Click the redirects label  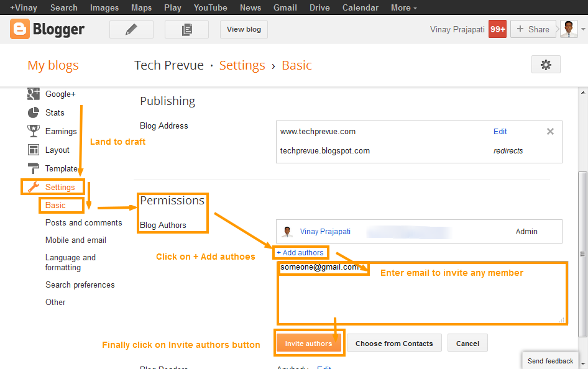(508, 151)
